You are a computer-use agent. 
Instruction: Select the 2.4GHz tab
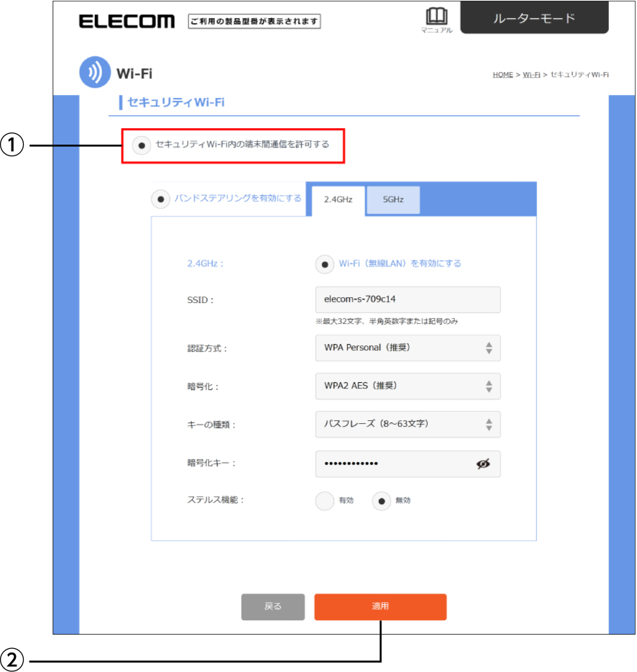coord(339,201)
